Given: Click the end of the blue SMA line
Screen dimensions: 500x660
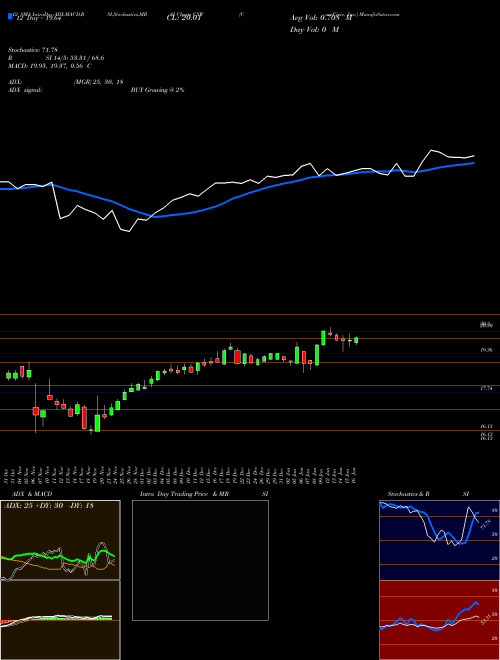Looking at the screenshot, I should point(473,163).
